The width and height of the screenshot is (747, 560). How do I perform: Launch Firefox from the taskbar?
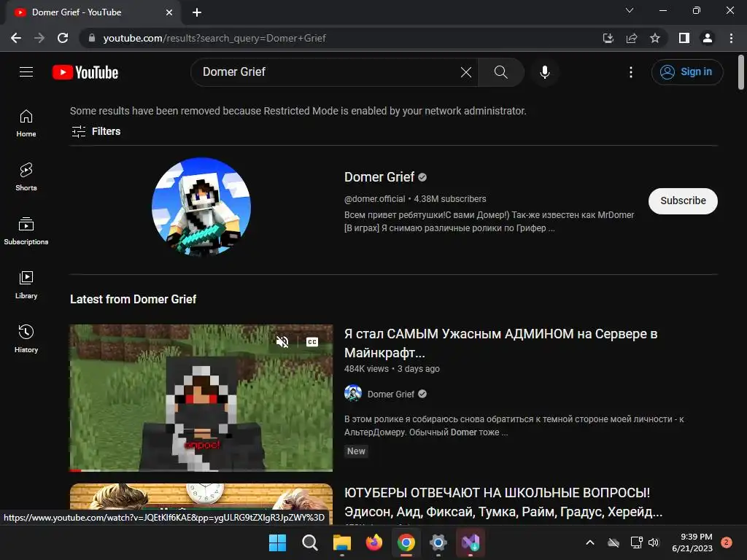point(374,542)
